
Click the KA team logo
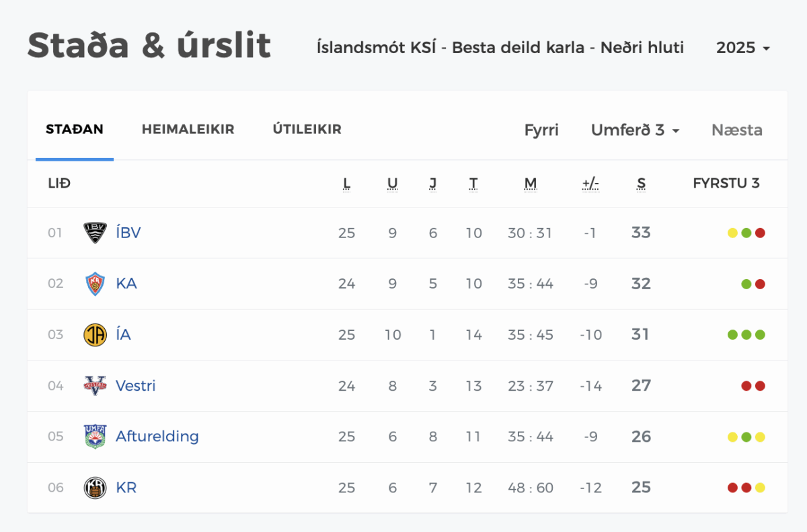click(95, 284)
